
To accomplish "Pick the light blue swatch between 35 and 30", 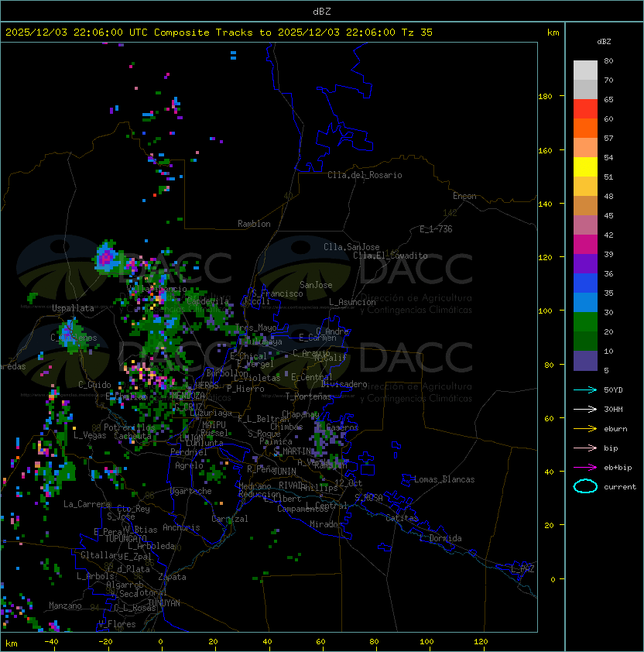I will (585, 303).
